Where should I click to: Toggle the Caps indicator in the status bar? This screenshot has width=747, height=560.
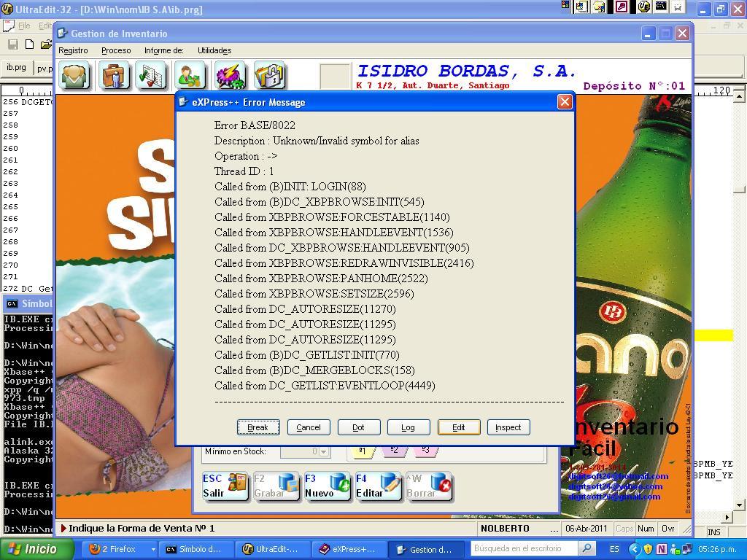(624, 528)
